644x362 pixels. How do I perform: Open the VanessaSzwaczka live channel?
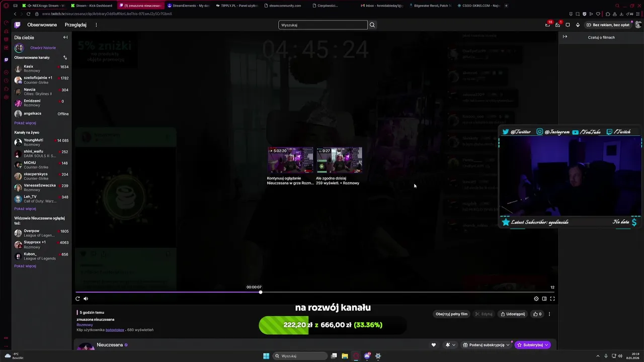tap(41, 188)
